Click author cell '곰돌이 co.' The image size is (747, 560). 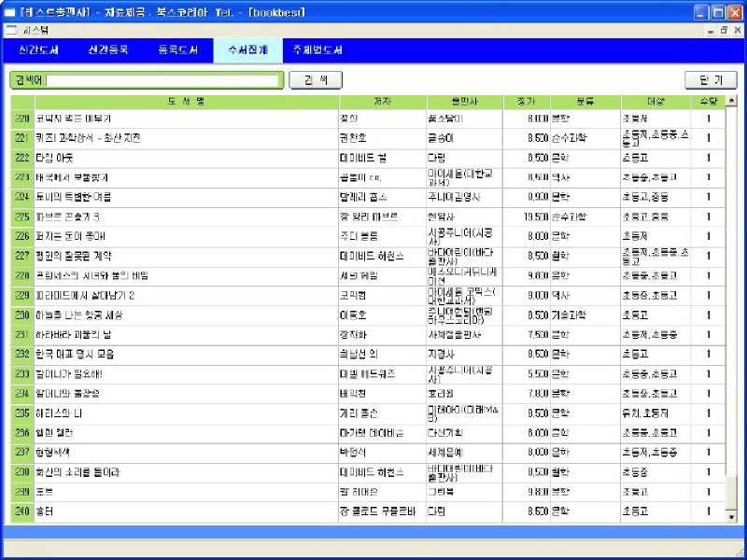pyautogui.click(x=383, y=177)
